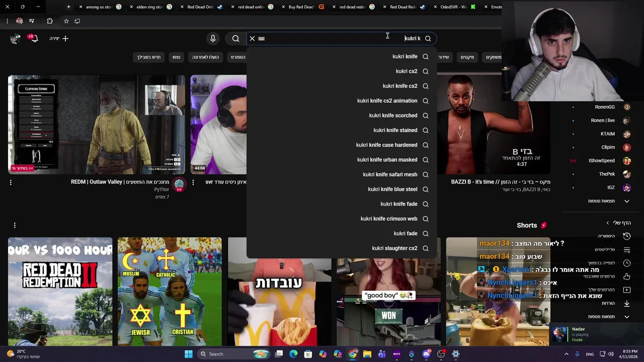The image size is (644, 362).
Task: Open the on-screen keyboard icon in search box
Action: click(262, 38)
